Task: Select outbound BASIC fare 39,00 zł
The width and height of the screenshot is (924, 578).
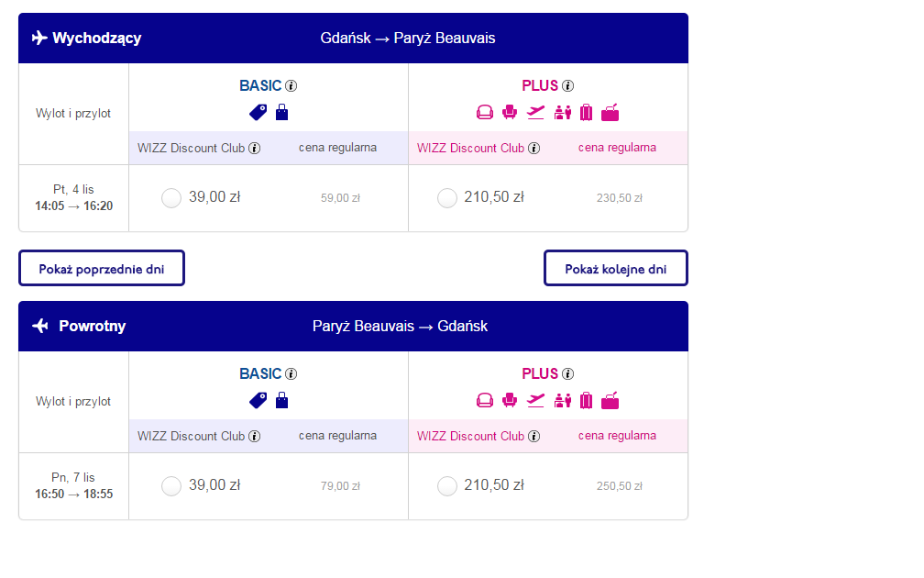Action: (171, 198)
